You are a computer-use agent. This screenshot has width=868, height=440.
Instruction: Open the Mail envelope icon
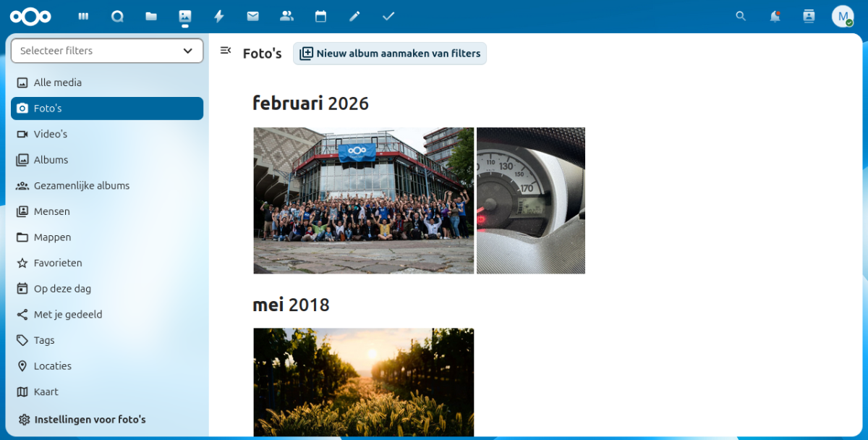tap(252, 16)
